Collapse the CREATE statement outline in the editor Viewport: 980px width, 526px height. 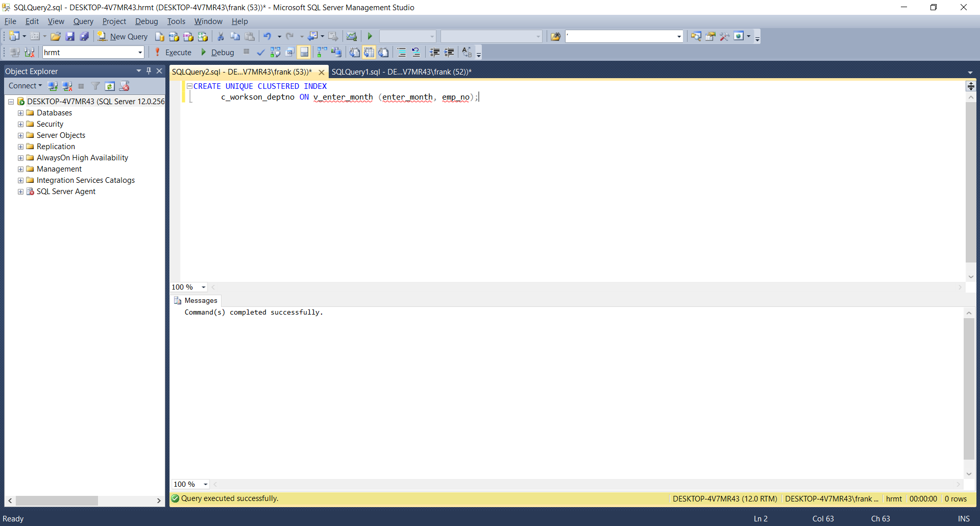click(x=189, y=86)
